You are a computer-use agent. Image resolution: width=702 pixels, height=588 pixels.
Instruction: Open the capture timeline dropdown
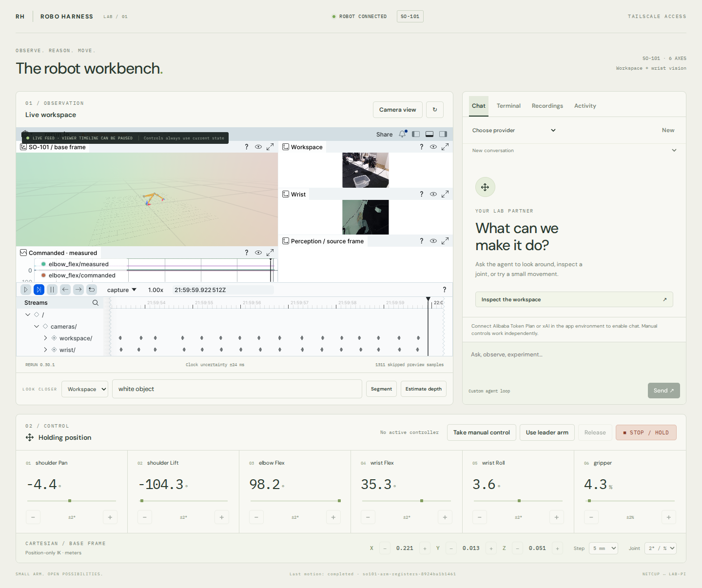(122, 290)
